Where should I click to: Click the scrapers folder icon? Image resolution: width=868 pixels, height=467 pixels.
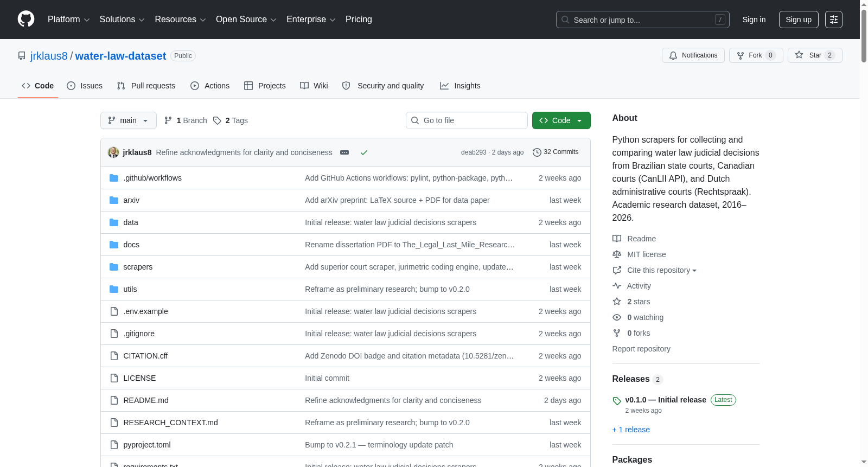(114, 267)
